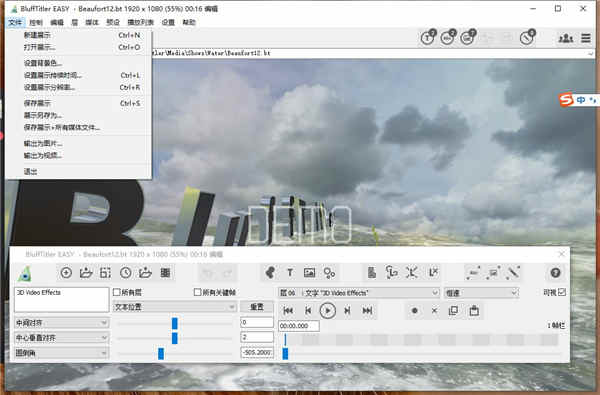
Task: Click the second property slider handle
Action: click(174, 338)
